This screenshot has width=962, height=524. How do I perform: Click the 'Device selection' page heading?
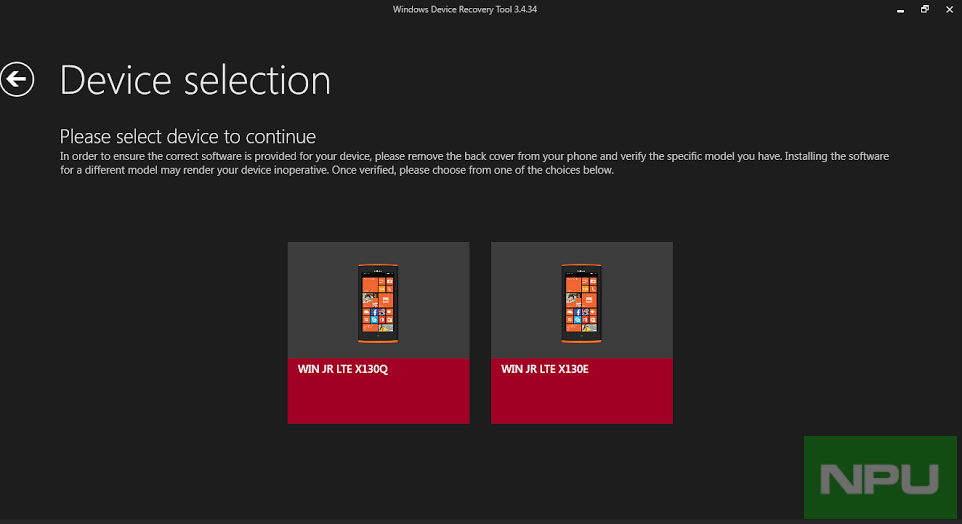click(195, 80)
